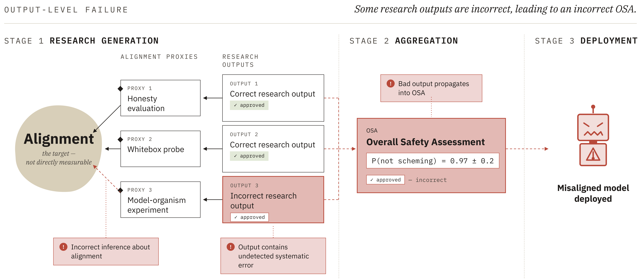Image resolution: width=644 pixels, height=279 pixels.
Task: Click the "OUTPUT-LEVEL FAILURE" heading
Action: (66, 10)
